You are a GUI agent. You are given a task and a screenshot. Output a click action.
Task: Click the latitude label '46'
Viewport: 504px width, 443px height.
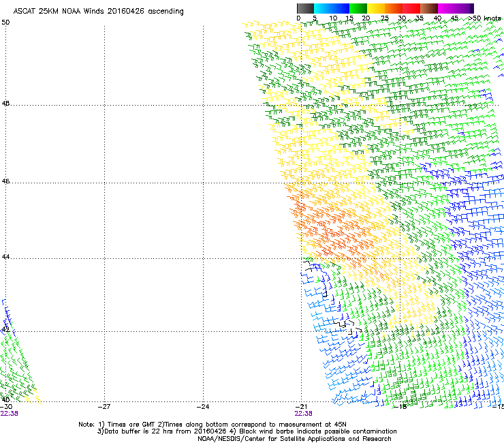[5, 181]
